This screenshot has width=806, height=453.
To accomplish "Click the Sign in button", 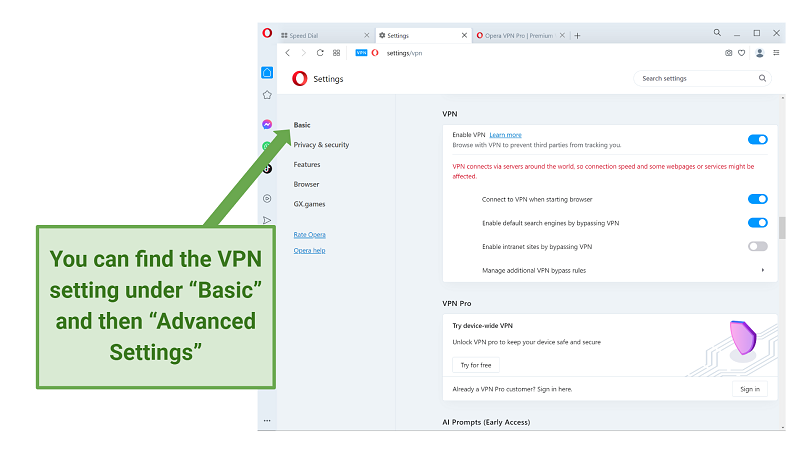I will pyautogui.click(x=750, y=389).
